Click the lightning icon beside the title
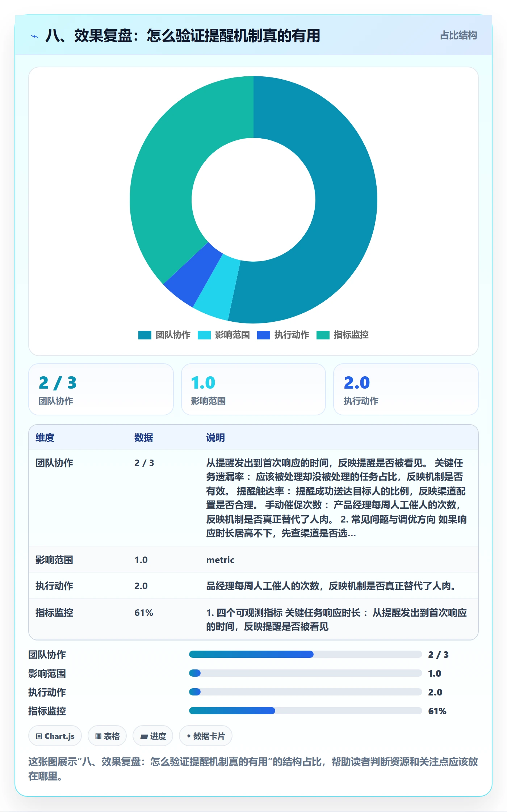507x812 pixels. pos(34,36)
